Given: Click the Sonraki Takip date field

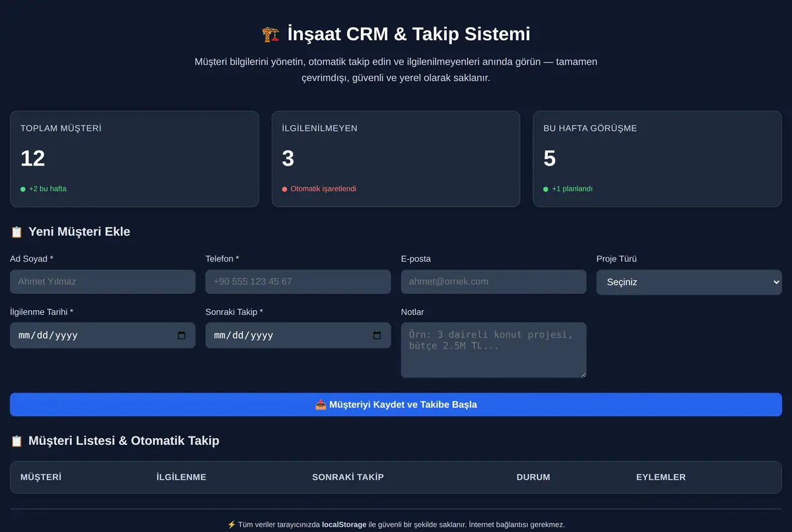Looking at the screenshot, I should coord(298,335).
